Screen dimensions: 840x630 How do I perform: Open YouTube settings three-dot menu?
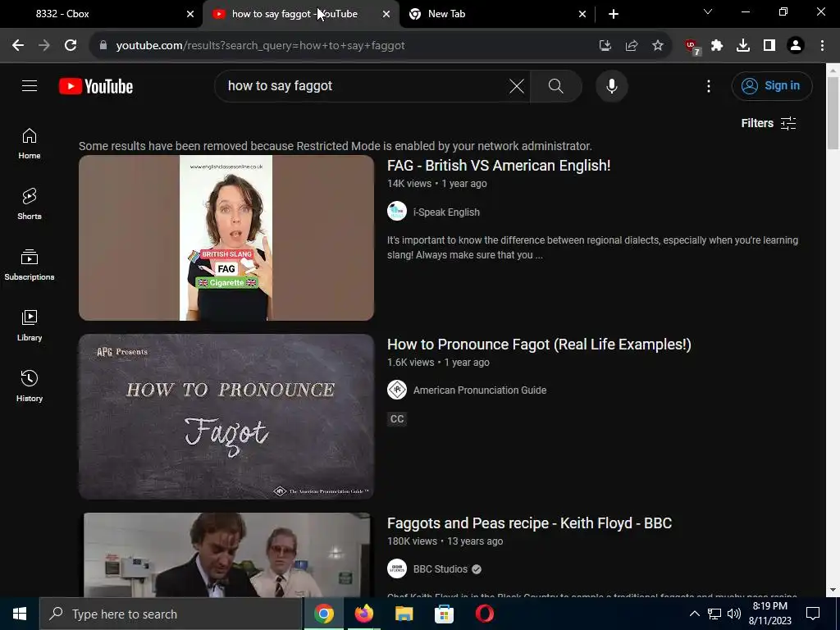(x=708, y=85)
